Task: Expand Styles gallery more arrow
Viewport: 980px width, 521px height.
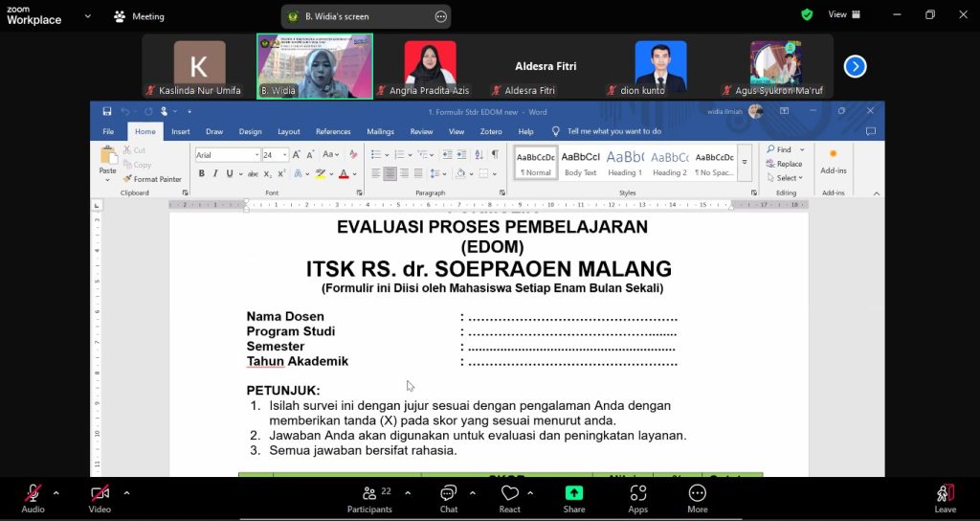Action: [745, 162]
